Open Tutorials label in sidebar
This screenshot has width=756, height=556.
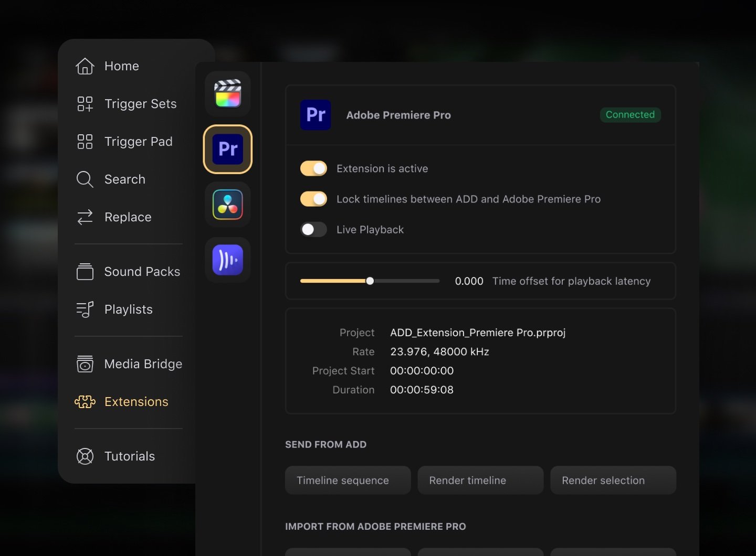pyautogui.click(x=130, y=456)
